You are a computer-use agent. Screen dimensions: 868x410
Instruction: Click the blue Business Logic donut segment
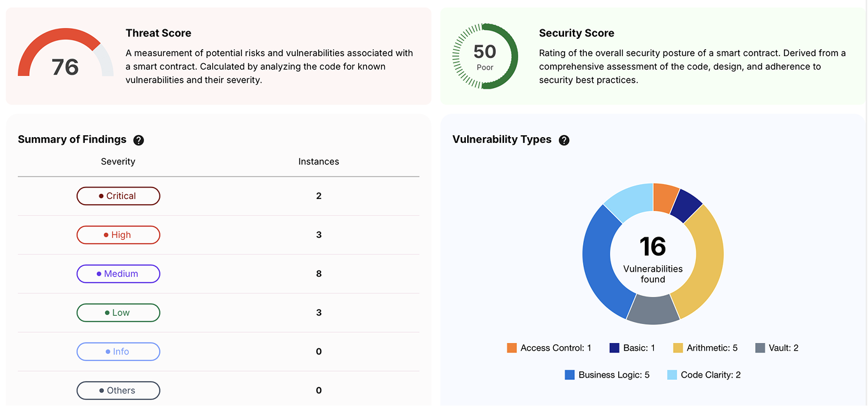[599, 261]
